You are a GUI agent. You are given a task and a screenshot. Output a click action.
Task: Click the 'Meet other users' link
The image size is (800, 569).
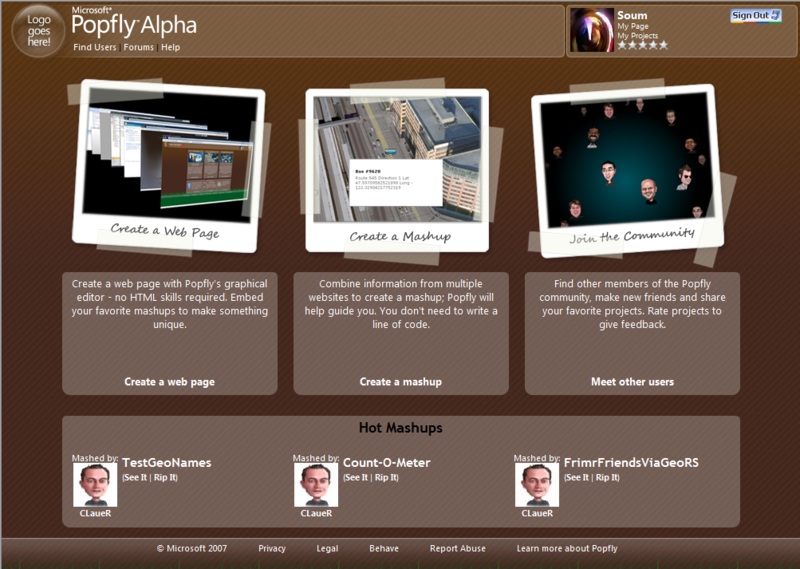click(x=632, y=382)
